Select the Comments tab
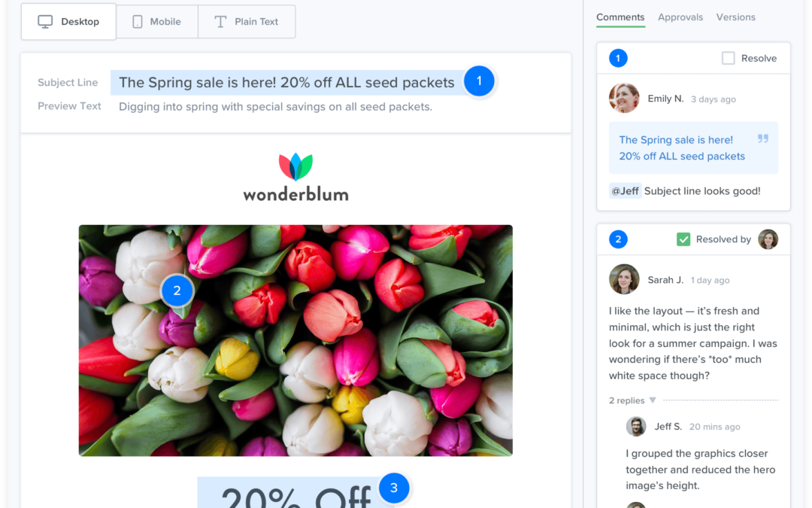The width and height of the screenshot is (812, 508). click(620, 17)
